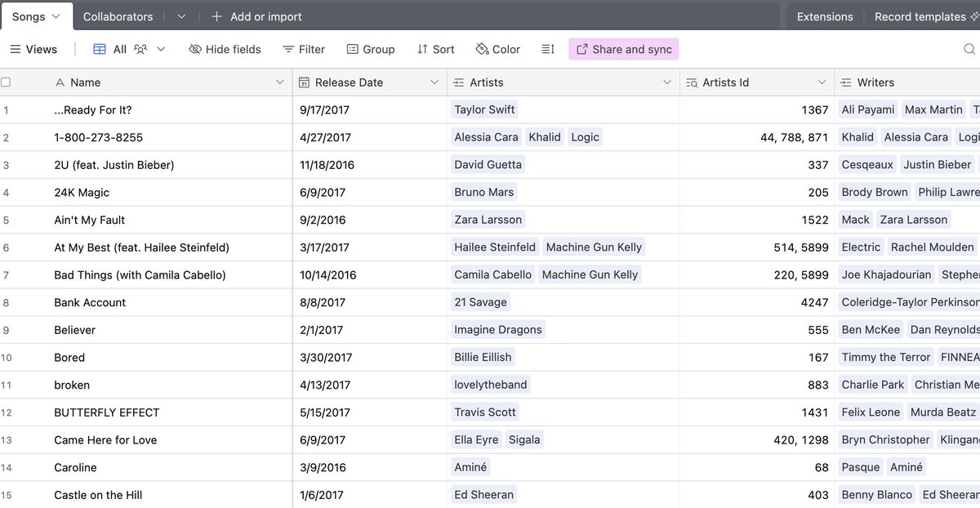Click the Bruno Mars artist chip
The image size is (980, 508).
(x=484, y=192)
